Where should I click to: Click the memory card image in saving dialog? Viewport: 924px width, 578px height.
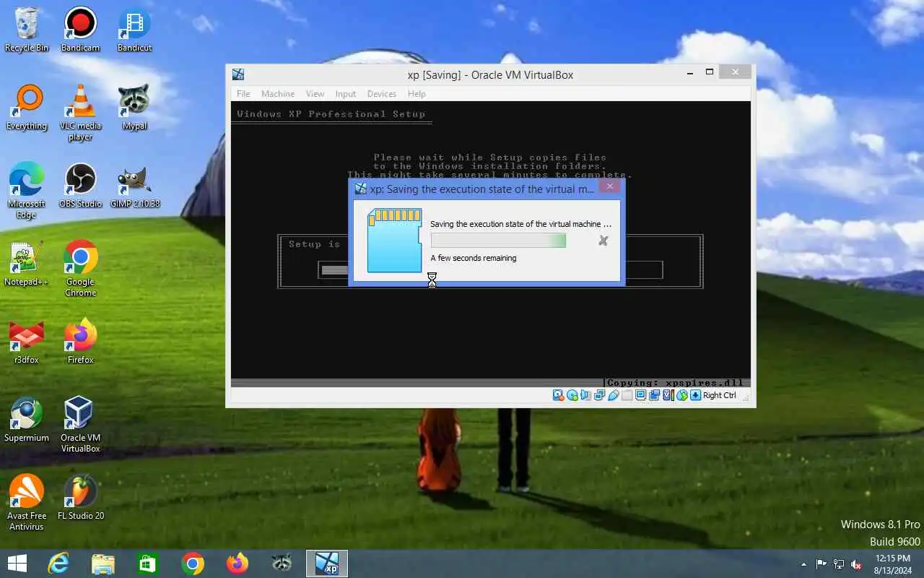coord(394,241)
